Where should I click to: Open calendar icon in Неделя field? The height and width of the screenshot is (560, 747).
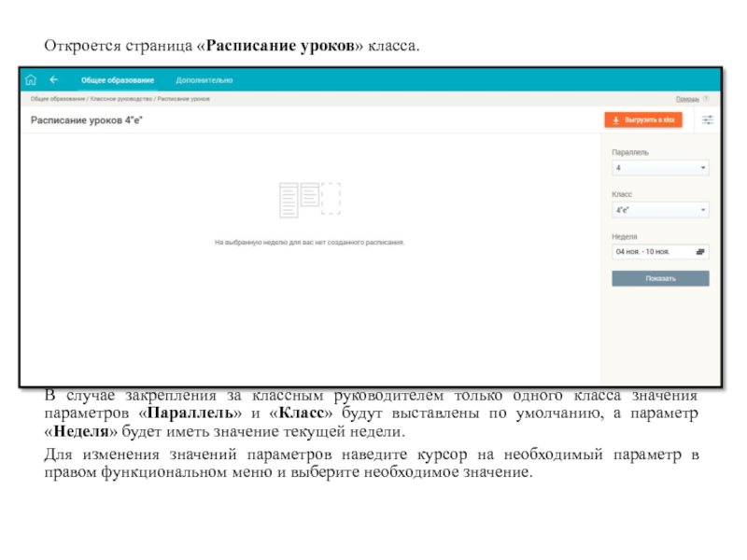[x=701, y=252]
